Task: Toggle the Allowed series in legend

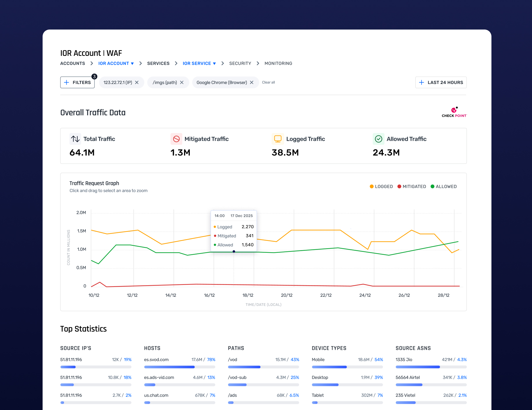Action: (x=444, y=186)
